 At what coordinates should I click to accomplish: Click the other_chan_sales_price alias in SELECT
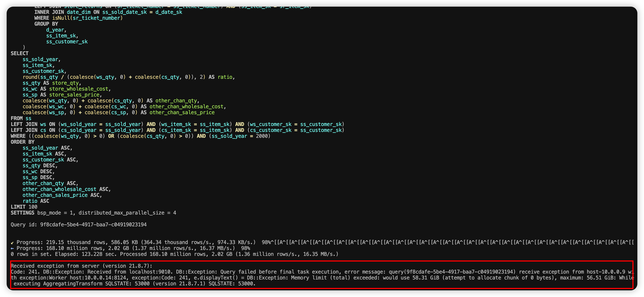click(182, 112)
